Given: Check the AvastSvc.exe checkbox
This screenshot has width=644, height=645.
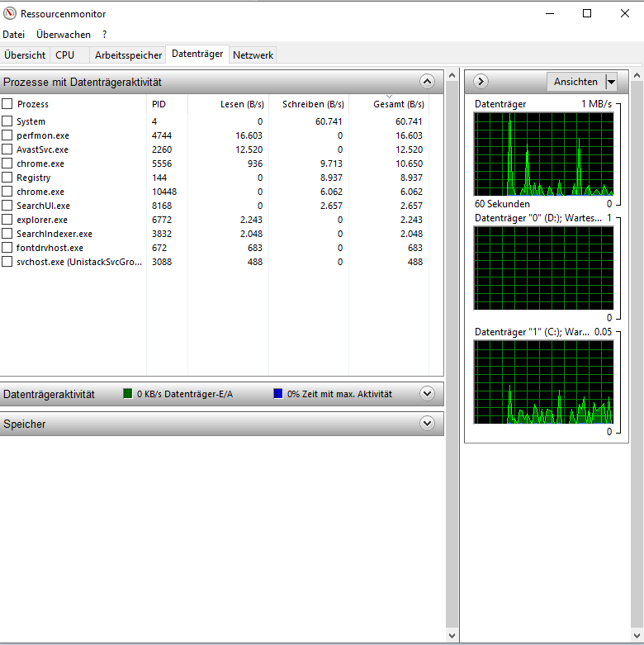Looking at the screenshot, I should click(7, 149).
